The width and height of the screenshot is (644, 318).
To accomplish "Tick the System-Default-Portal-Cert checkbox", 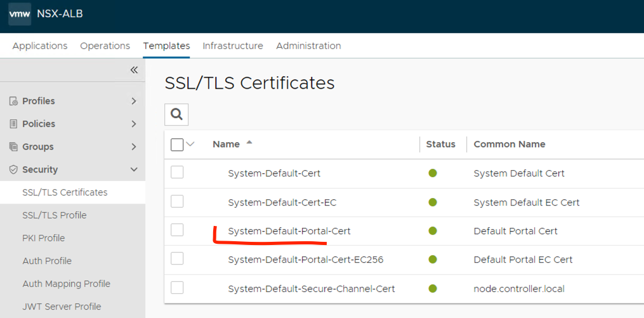I will 177,230.
